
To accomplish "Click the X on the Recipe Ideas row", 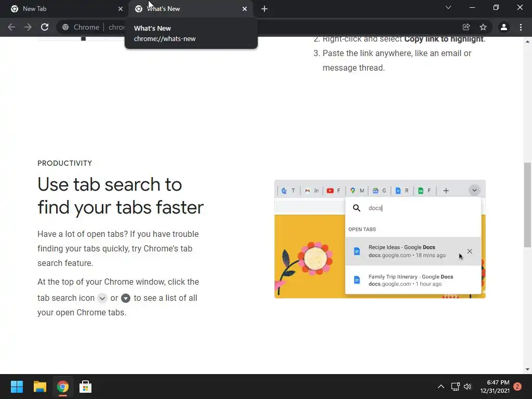I will 470,251.
